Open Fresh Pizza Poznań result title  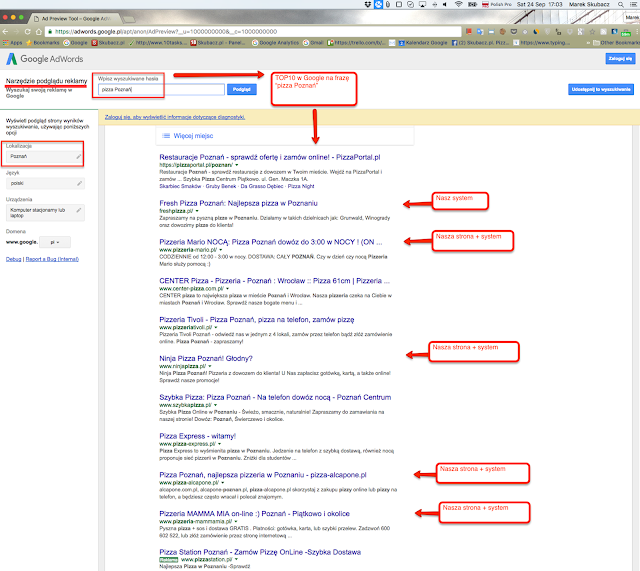click(238, 203)
